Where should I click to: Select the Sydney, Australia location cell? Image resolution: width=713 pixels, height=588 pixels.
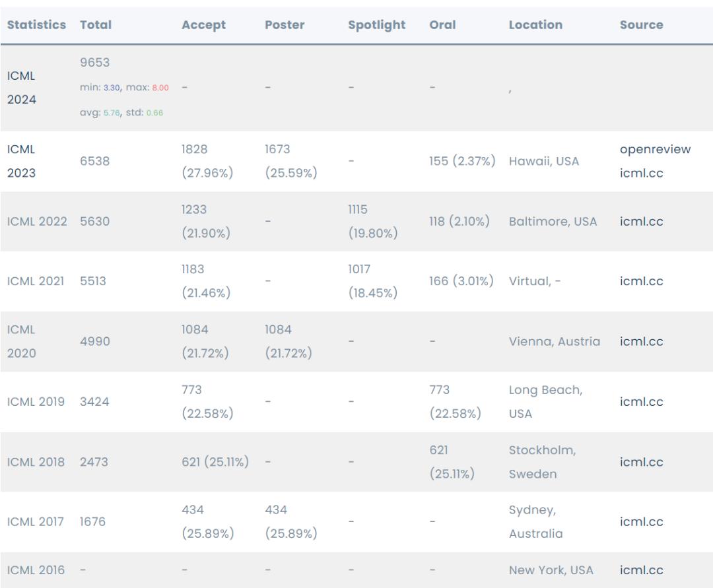click(x=535, y=521)
